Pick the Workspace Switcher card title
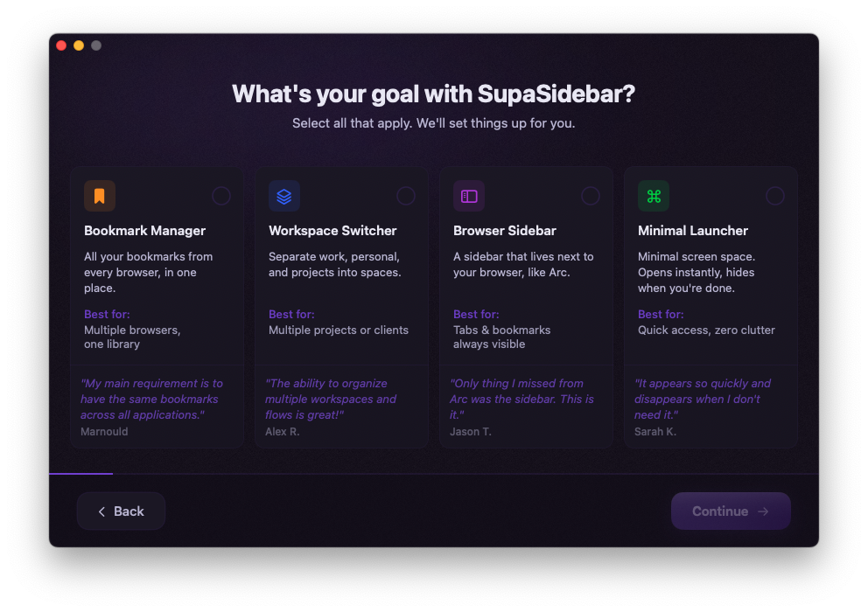The height and width of the screenshot is (612, 868). [x=332, y=231]
